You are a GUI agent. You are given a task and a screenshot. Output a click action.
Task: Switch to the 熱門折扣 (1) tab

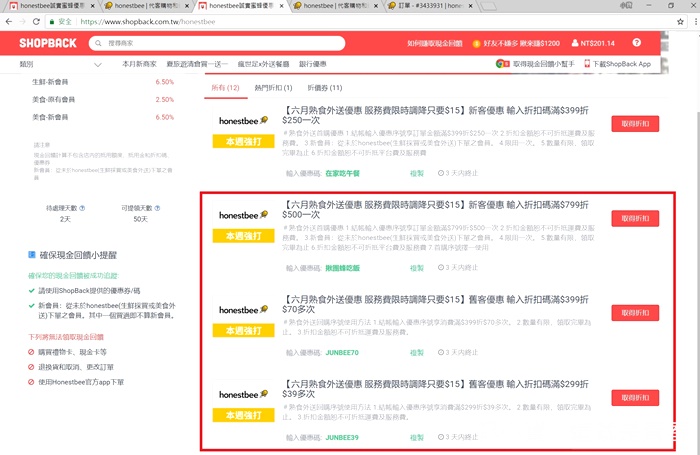click(x=273, y=88)
